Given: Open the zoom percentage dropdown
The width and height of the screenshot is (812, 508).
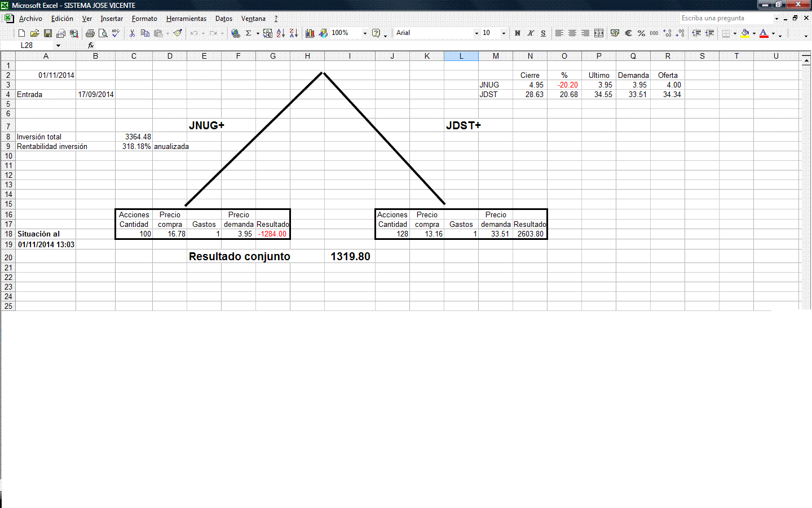Looking at the screenshot, I should 365,33.
